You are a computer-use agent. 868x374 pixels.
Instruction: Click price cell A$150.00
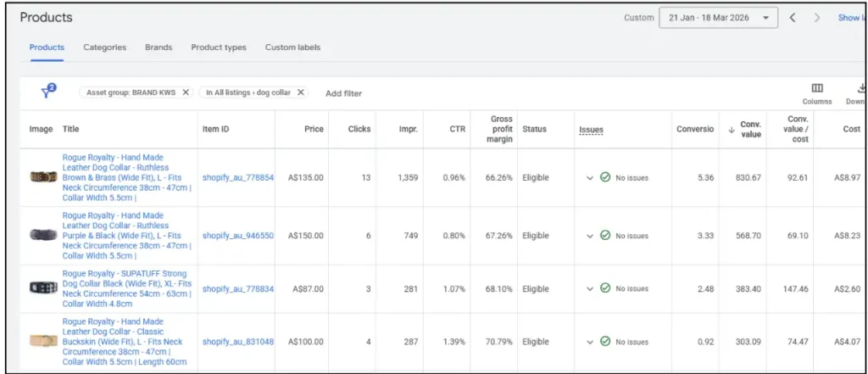pos(305,236)
